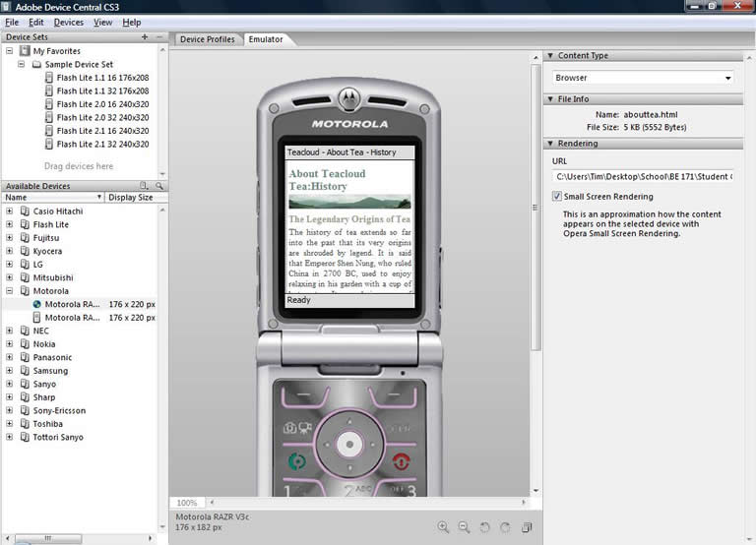Click the left panel horizontal scrollbar thumb
The width and height of the screenshot is (756, 545).
click(x=48, y=538)
